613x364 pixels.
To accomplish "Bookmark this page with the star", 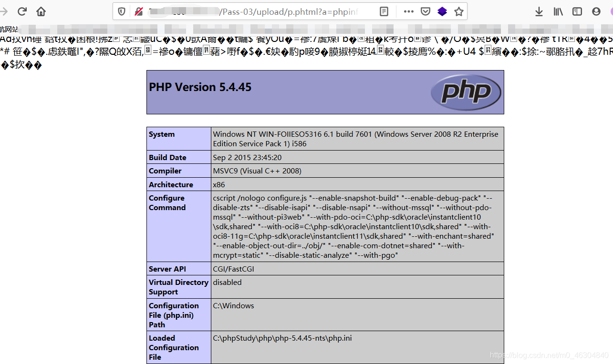I will [459, 11].
